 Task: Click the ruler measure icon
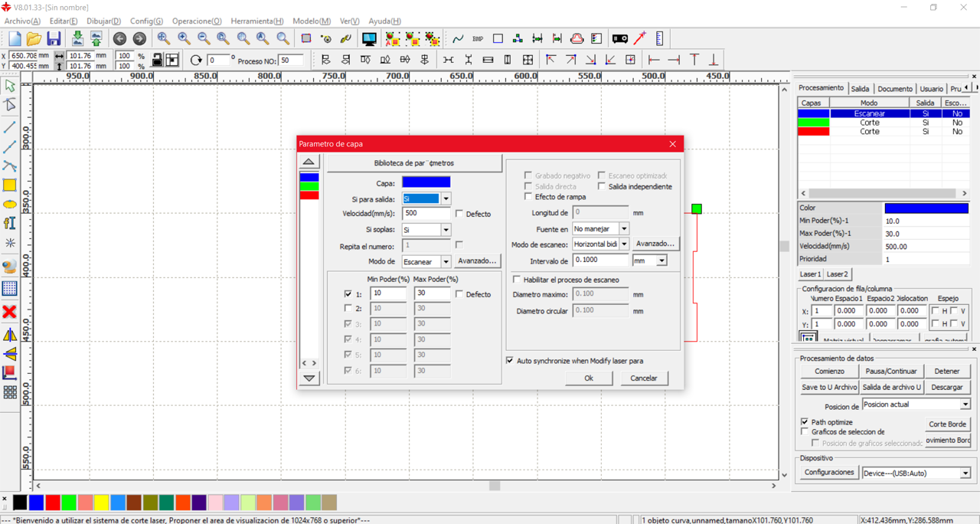(660, 38)
